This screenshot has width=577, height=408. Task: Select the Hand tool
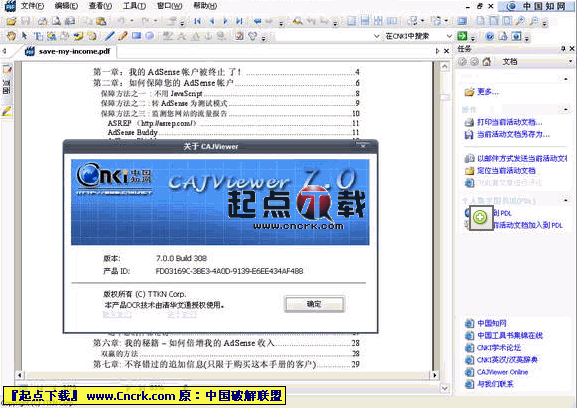(11, 36)
